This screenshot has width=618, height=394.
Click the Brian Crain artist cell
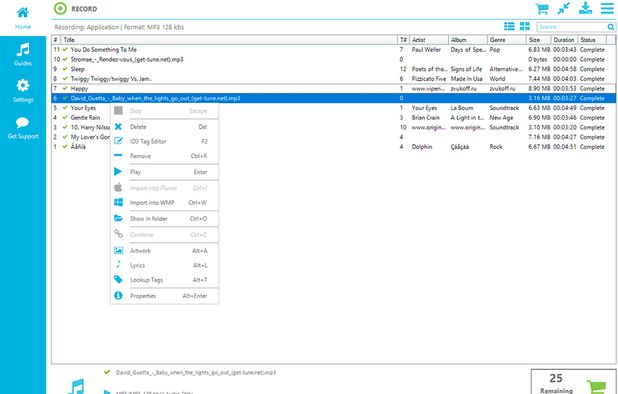(426, 117)
